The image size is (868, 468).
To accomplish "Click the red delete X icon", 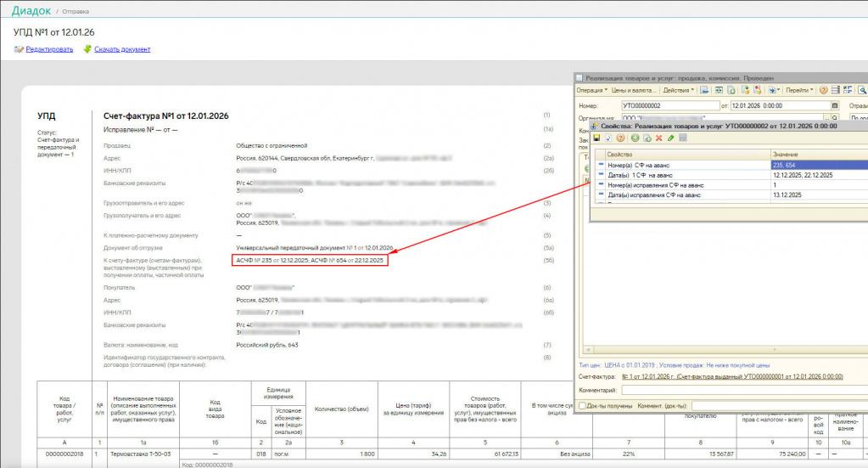I will [x=658, y=138].
